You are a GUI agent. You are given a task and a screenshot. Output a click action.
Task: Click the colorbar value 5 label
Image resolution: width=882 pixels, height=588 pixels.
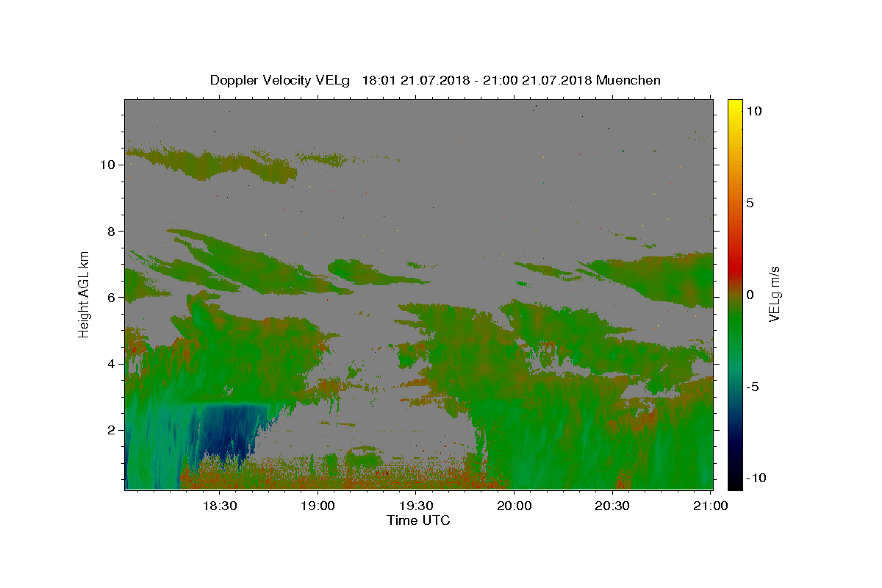point(750,203)
